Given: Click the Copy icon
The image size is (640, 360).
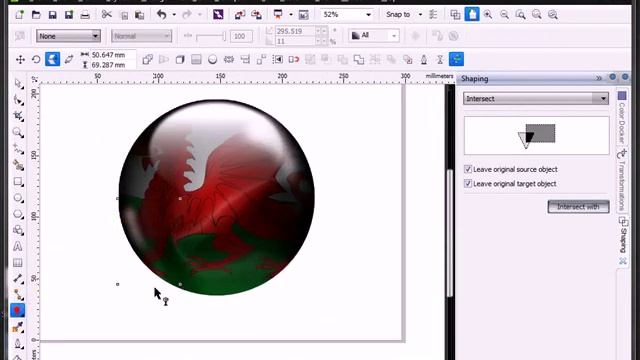Looking at the screenshot, I should [x=124, y=15].
